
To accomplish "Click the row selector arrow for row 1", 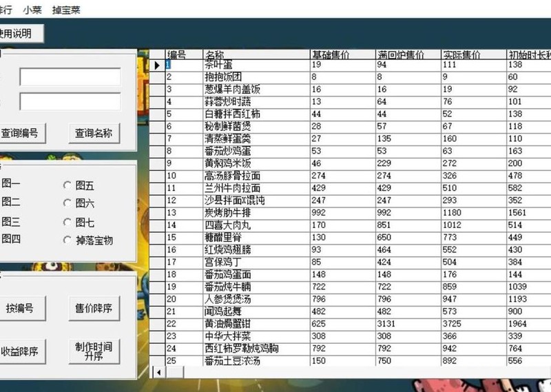I will click(x=158, y=65).
